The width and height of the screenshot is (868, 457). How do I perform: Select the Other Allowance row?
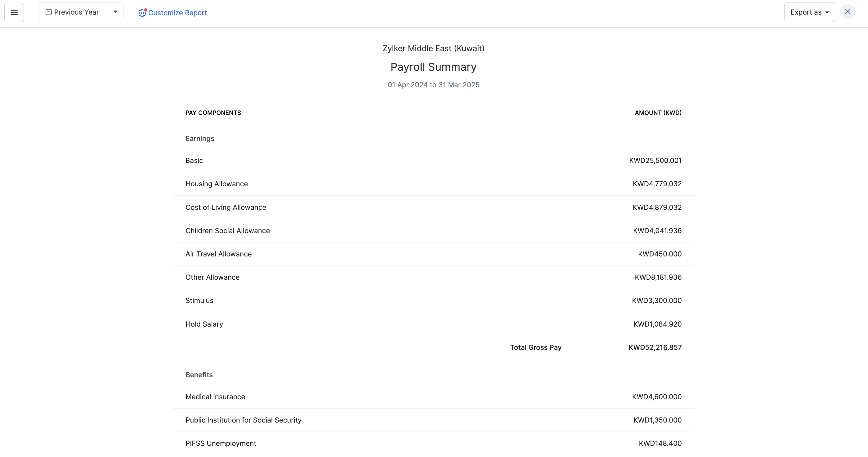[212, 277]
